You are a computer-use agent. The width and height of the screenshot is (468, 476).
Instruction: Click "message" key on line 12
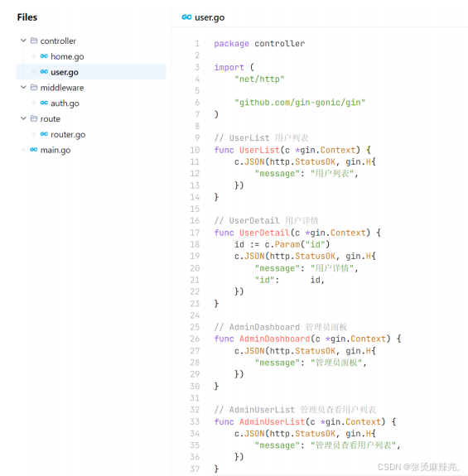click(277, 174)
